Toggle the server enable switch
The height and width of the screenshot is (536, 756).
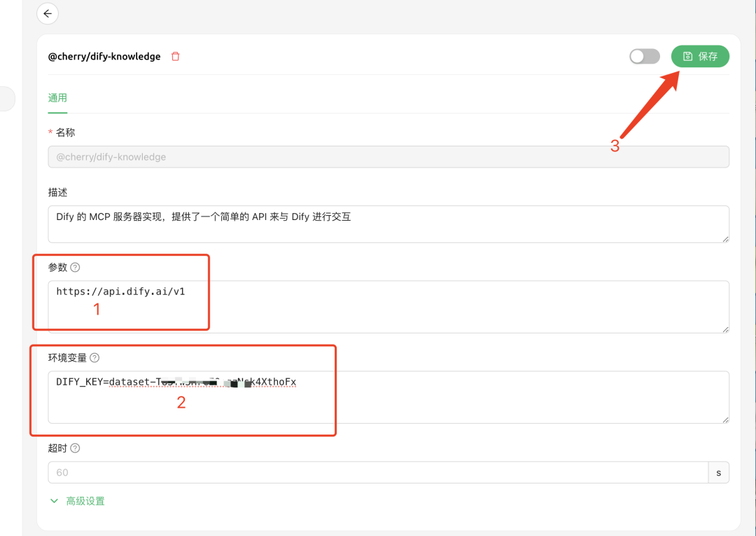coord(645,57)
